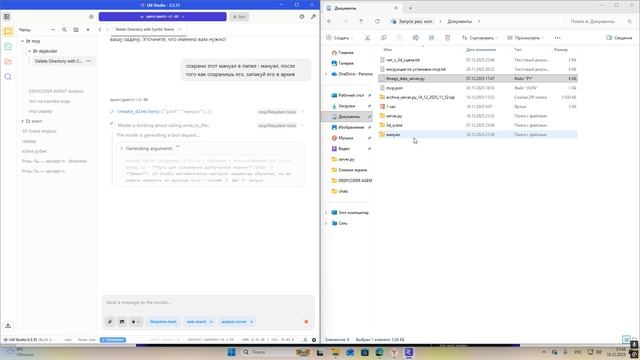Click the Cut icon in Explorer toolbar
The height and width of the screenshot is (360, 640).
pos(367,38)
